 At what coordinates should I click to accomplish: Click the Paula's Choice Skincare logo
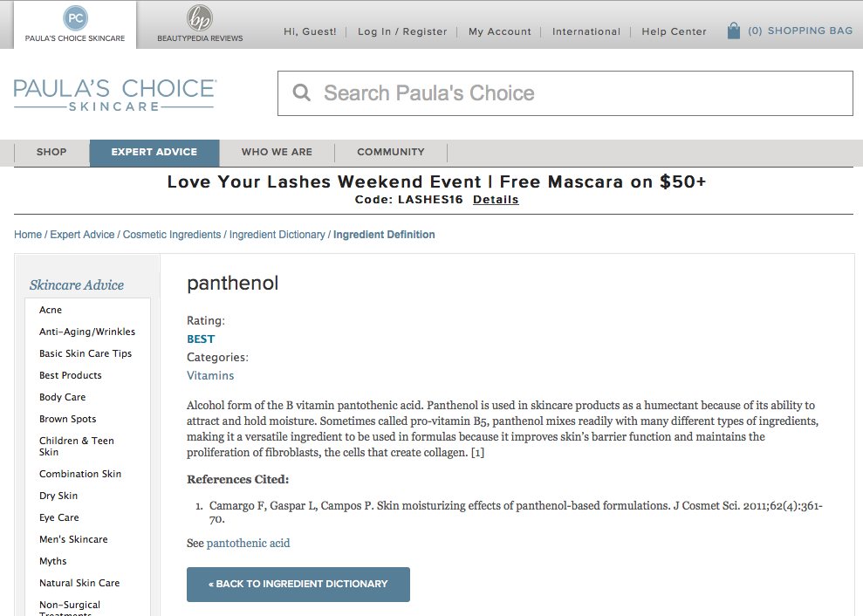click(115, 95)
